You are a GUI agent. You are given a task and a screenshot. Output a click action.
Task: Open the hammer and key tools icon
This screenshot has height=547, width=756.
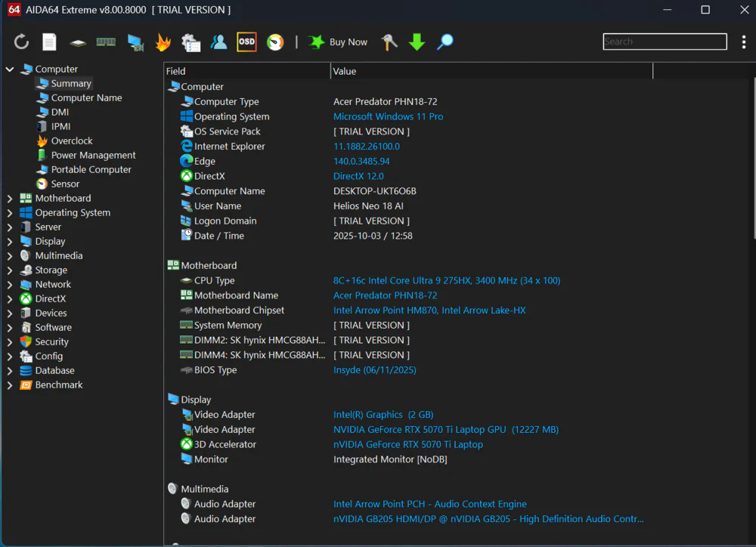389,42
